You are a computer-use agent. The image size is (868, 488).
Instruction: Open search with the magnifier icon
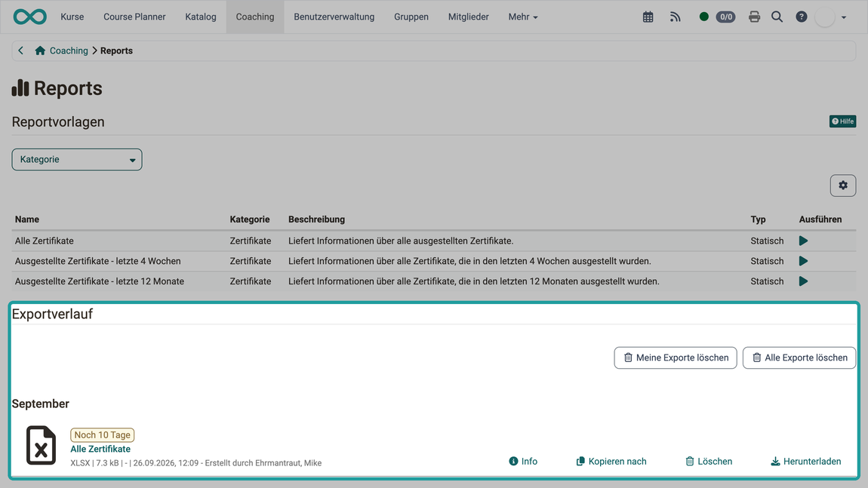(777, 17)
